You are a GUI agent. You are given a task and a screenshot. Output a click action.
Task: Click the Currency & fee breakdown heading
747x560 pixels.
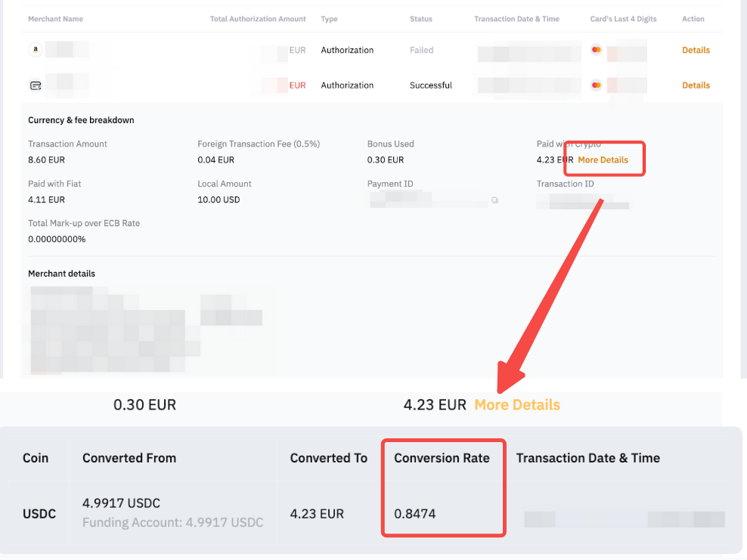(81, 120)
